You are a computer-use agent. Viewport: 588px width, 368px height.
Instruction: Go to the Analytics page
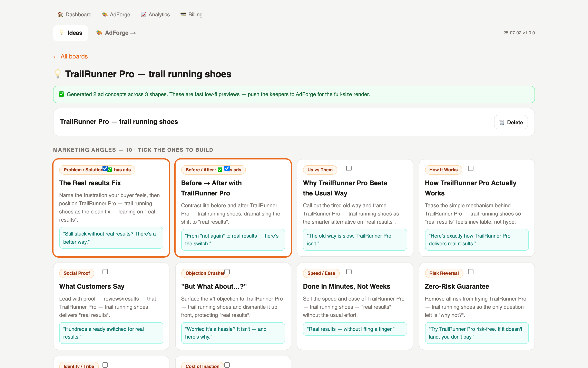156,14
